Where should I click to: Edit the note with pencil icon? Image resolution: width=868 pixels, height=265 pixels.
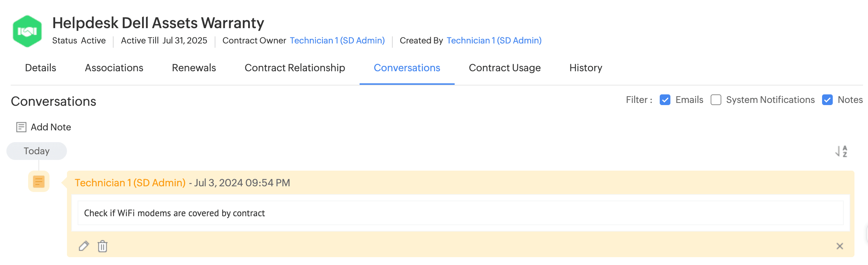point(84,246)
